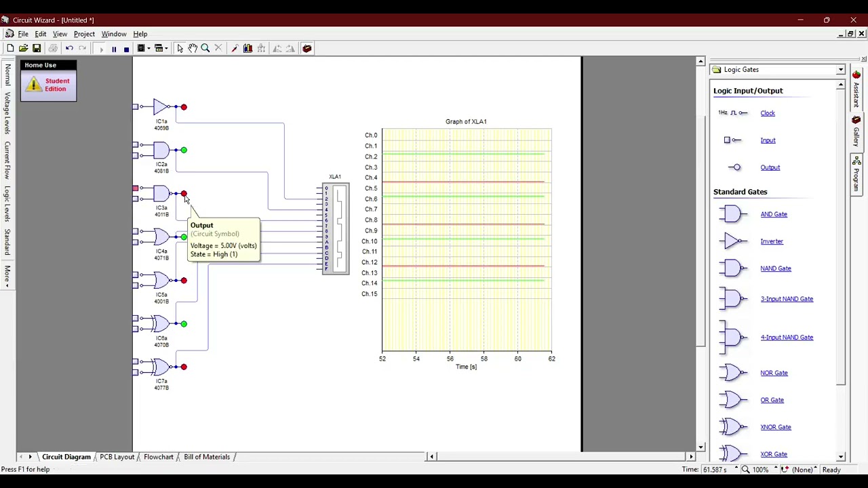Open the Gallery side panel tab
The height and width of the screenshot is (488, 868).
coord(856,131)
